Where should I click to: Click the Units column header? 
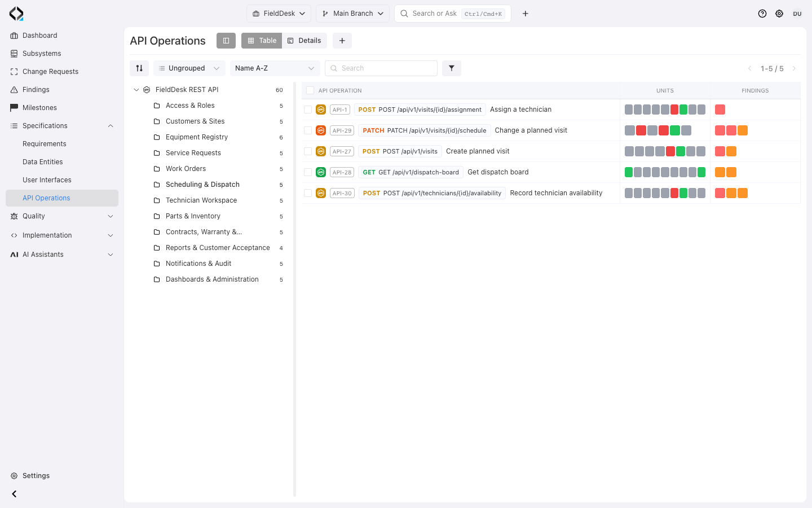[665, 90]
